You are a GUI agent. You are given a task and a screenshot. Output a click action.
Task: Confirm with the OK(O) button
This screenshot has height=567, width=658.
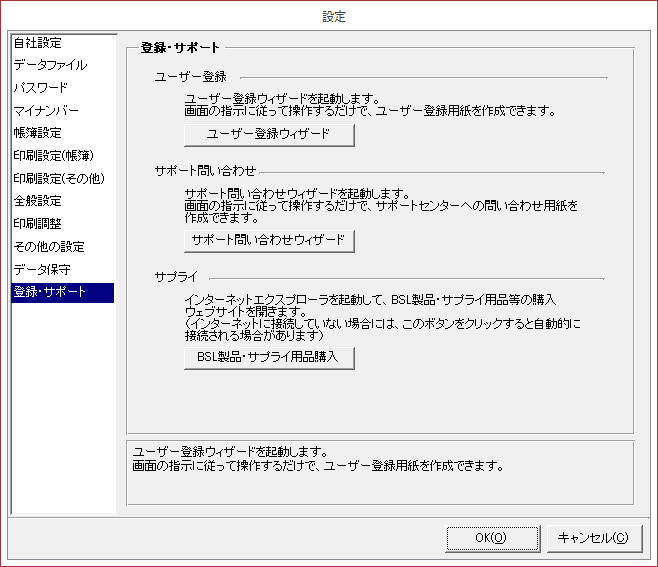[492, 538]
